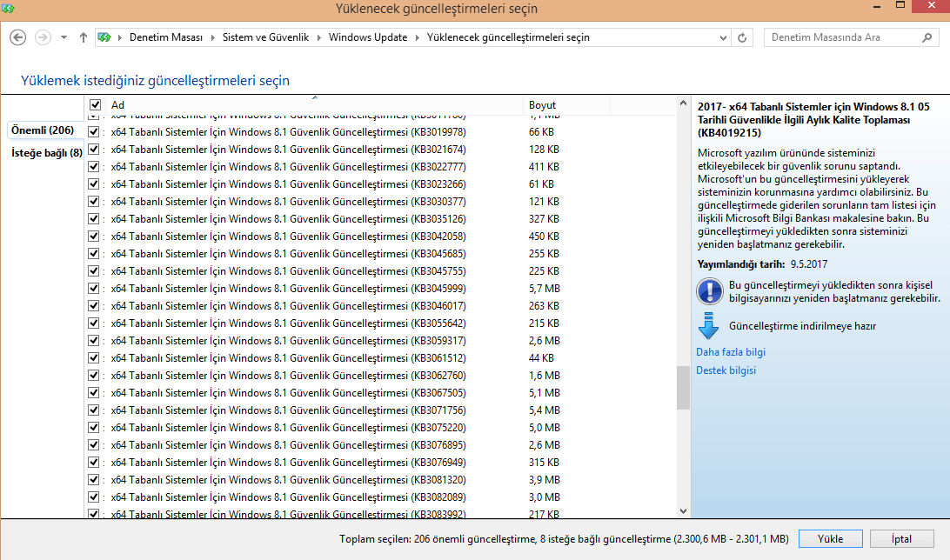Open the Daha fazla bilgi link

click(x=731, y=352)
